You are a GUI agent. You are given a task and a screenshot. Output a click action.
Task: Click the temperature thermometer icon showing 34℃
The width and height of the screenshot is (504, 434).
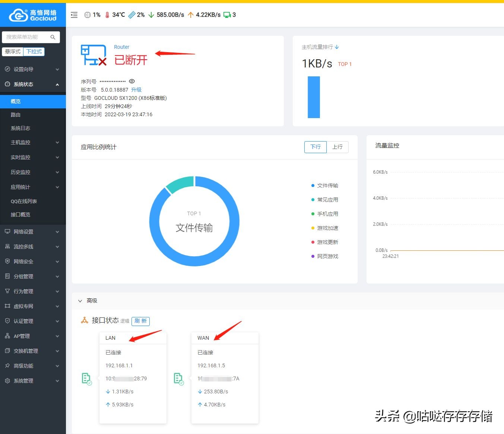pyautogui.click(x=108, y=15)
